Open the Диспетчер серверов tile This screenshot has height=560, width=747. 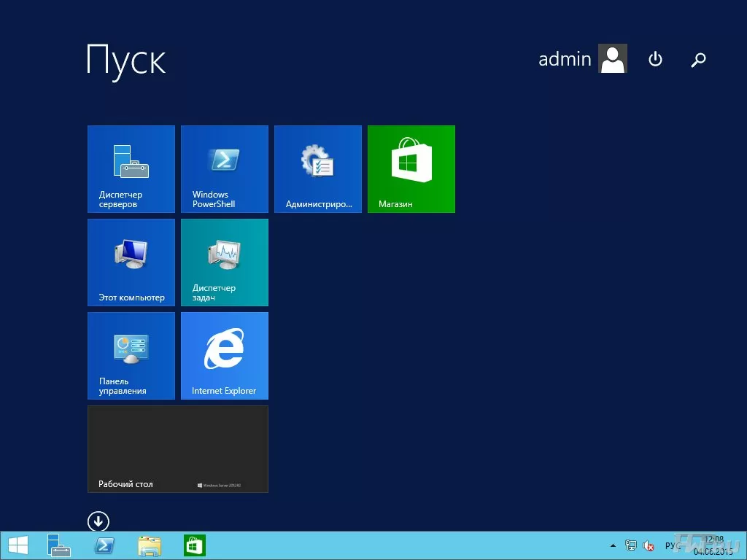131,169
